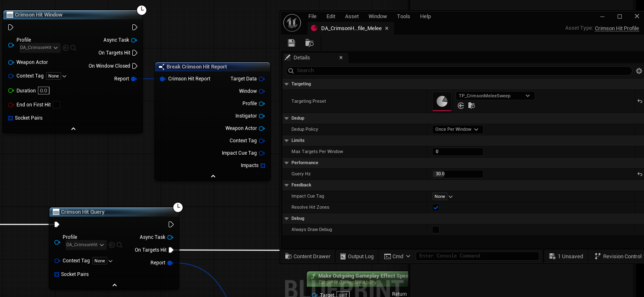Click the Details panel search field

459,71
